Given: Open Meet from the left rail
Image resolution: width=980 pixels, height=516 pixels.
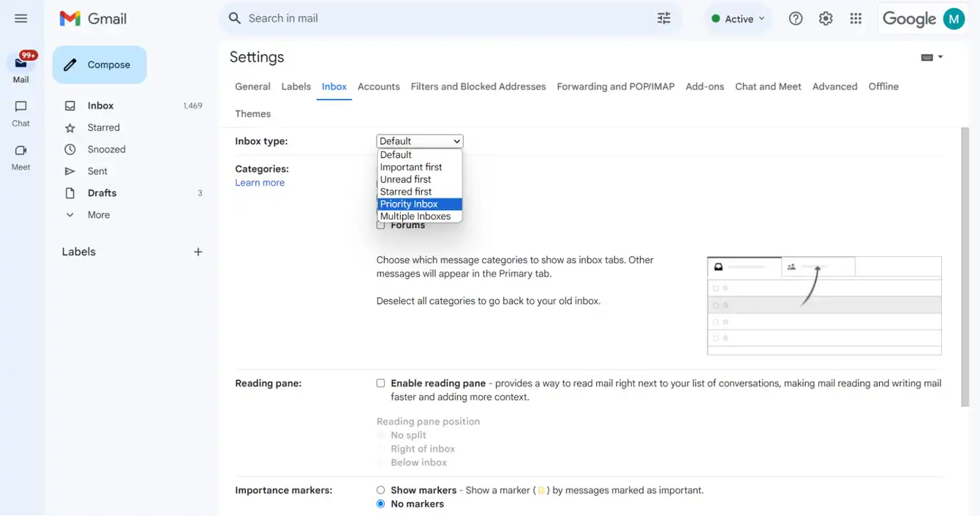Looking at the screenshot, I should click(20, 157).
